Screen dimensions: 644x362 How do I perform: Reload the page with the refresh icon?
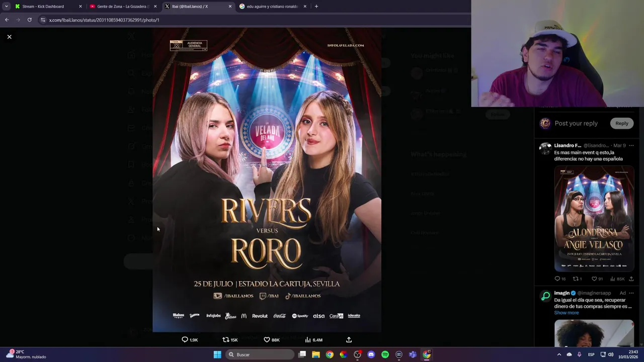30,20
